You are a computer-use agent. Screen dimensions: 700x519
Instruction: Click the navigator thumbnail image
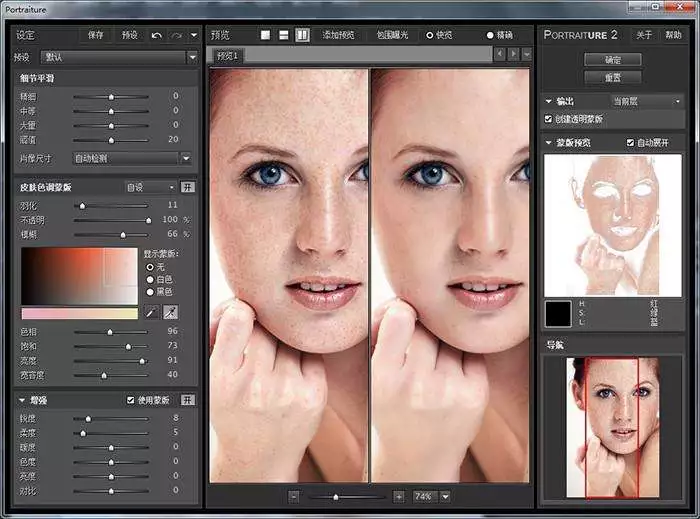pyautogui.click(x=612, y=427)
